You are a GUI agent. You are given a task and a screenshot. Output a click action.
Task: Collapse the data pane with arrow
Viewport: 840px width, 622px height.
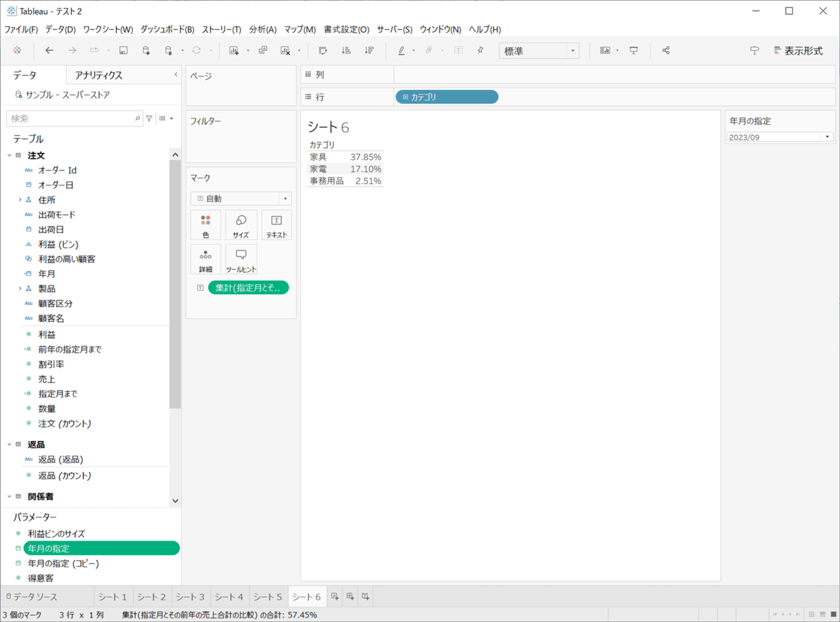176,75
